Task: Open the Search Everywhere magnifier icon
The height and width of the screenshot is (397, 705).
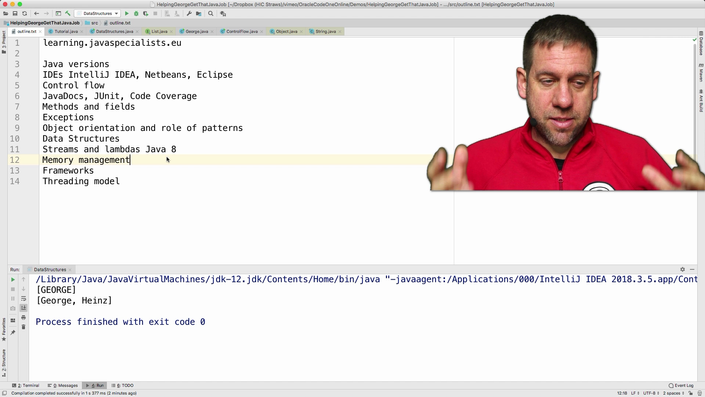Action: (x=210, y=13)
